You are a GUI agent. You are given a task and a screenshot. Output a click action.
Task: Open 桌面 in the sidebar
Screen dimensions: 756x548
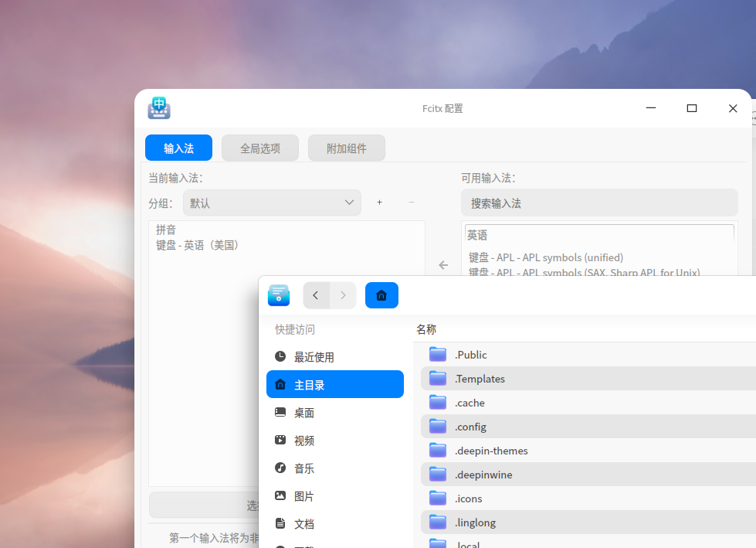pos(335,413)
